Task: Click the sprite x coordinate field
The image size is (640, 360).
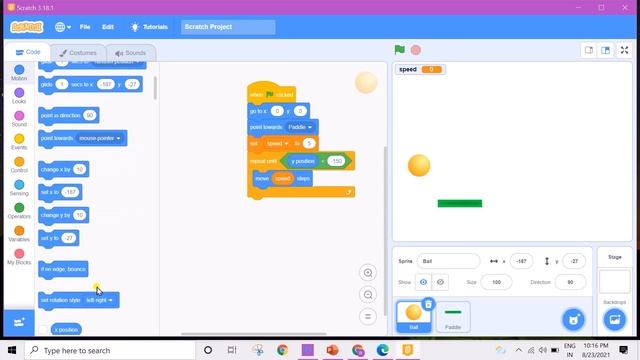Action: (521, 261)
